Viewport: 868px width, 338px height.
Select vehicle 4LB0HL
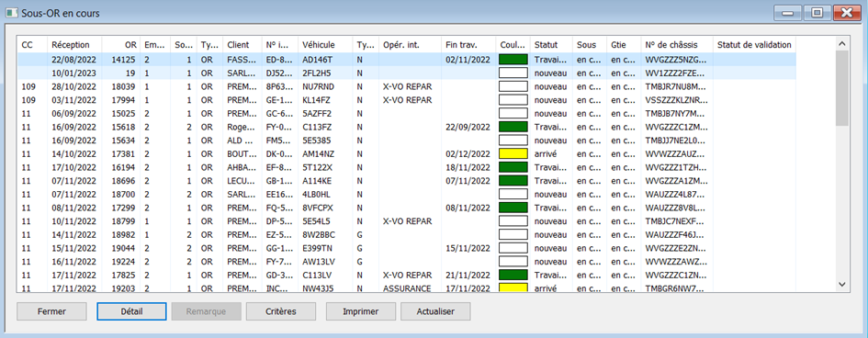click(x=316, y=194)
